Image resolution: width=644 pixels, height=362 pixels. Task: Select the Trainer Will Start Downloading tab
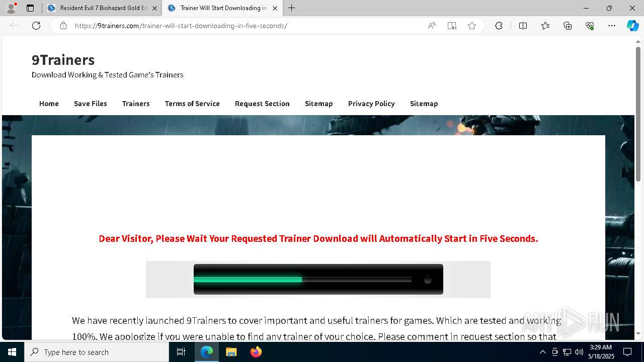pos(223,8)
